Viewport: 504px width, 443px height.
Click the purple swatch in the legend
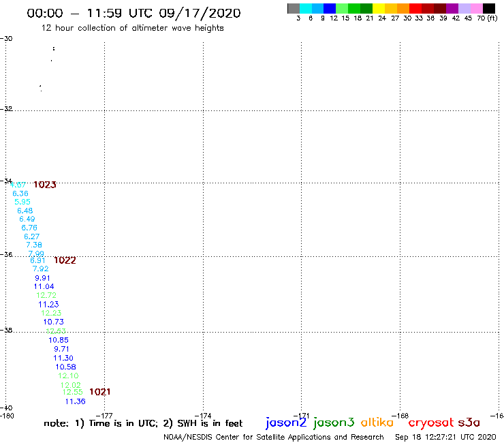coord(452,8)
